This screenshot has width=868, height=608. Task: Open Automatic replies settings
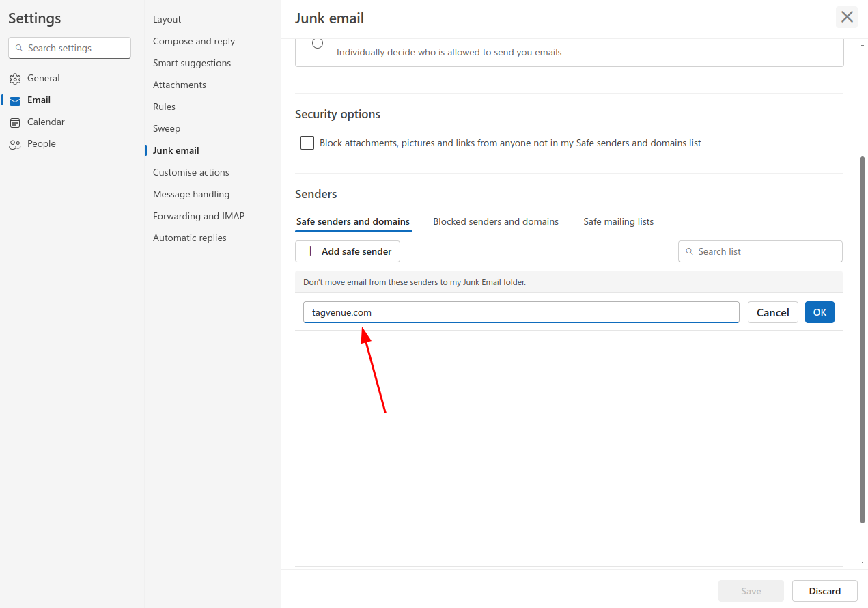pos(190,238)
